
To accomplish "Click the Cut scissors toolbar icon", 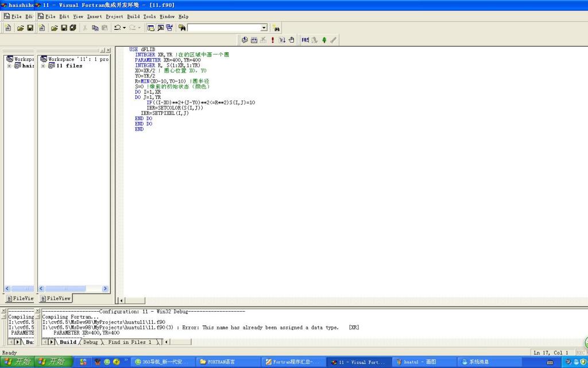I will click(85, 28).
